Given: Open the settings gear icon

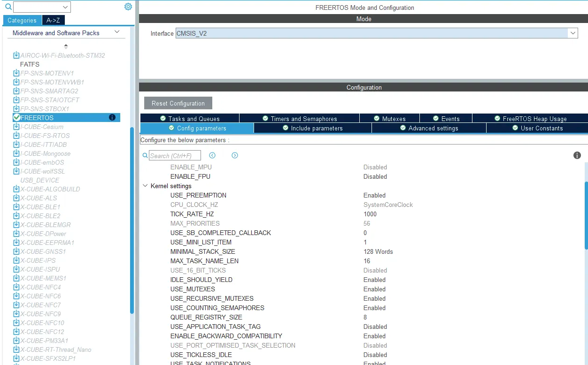Looking at the screenshot, I should pos(128,7).
